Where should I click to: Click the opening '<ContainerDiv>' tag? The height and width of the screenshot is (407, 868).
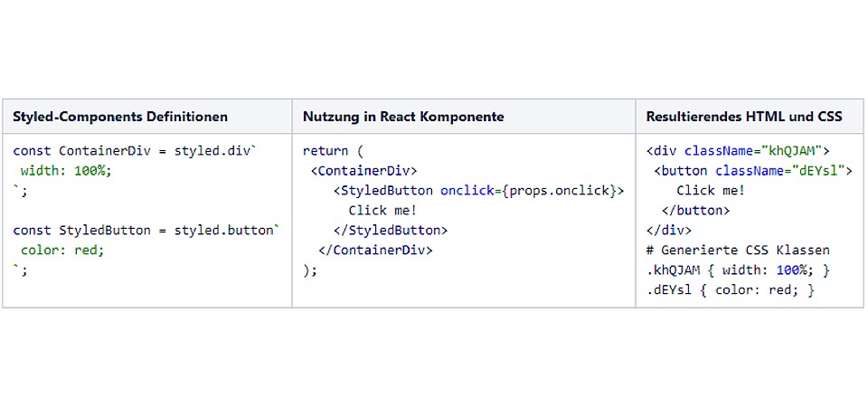coord(363,170)
